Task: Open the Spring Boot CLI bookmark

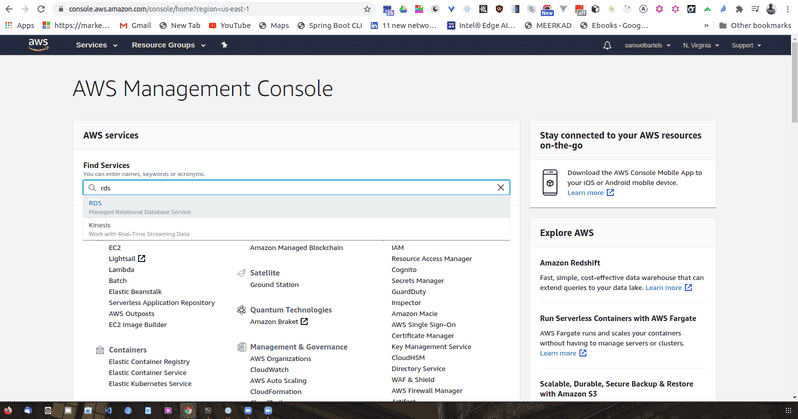Action: coord(330,25)
